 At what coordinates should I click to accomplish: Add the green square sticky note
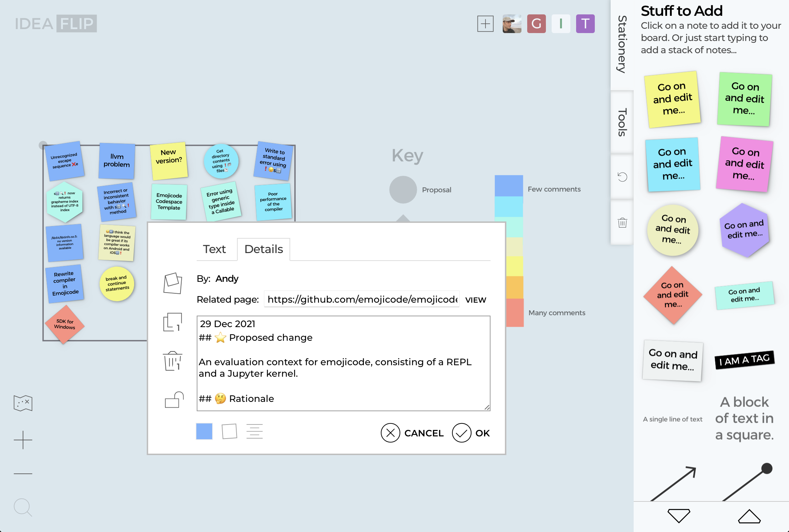tap(744, 99)
